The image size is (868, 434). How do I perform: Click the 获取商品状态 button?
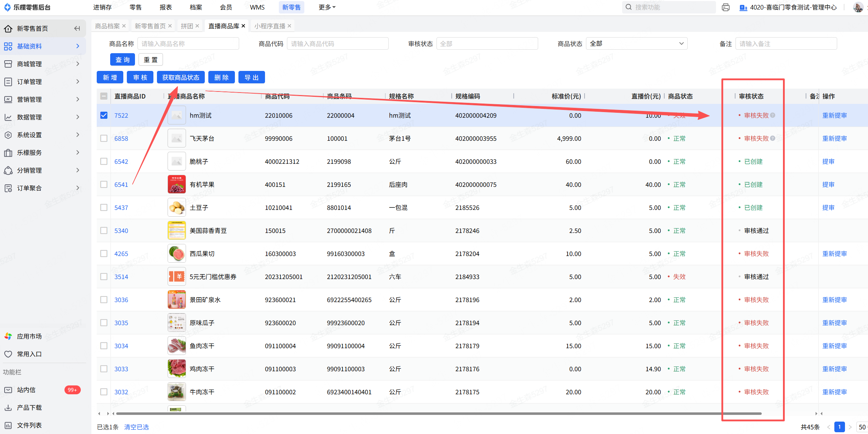coord(181,77)
